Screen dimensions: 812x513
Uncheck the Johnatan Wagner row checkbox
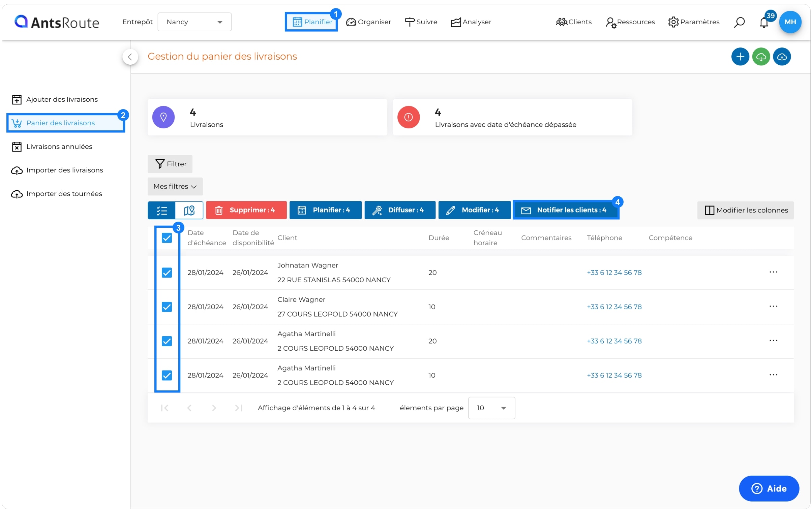(x=167, y=272)
